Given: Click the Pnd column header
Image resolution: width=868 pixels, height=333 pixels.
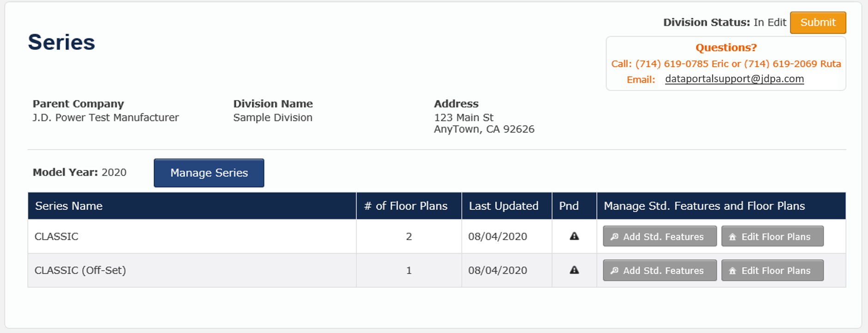Looking at the screenshot, I should click(568, 206).
